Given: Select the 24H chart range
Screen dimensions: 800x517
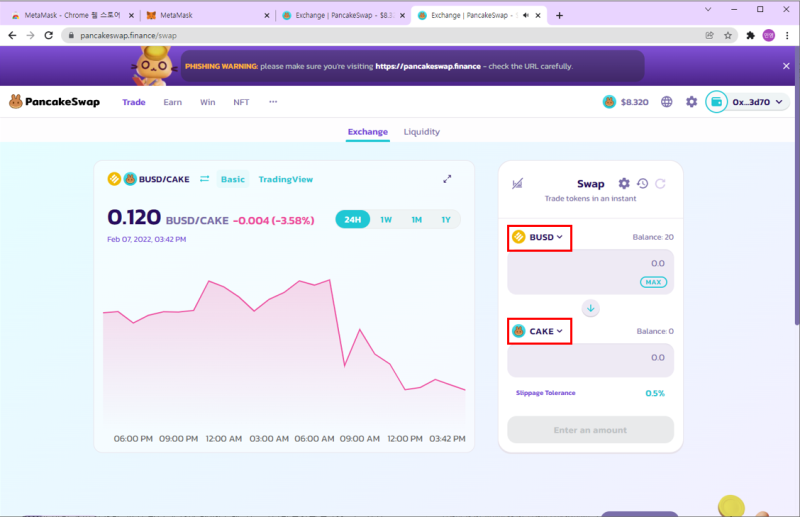Looking at the screenshot, I should point(353,219).
